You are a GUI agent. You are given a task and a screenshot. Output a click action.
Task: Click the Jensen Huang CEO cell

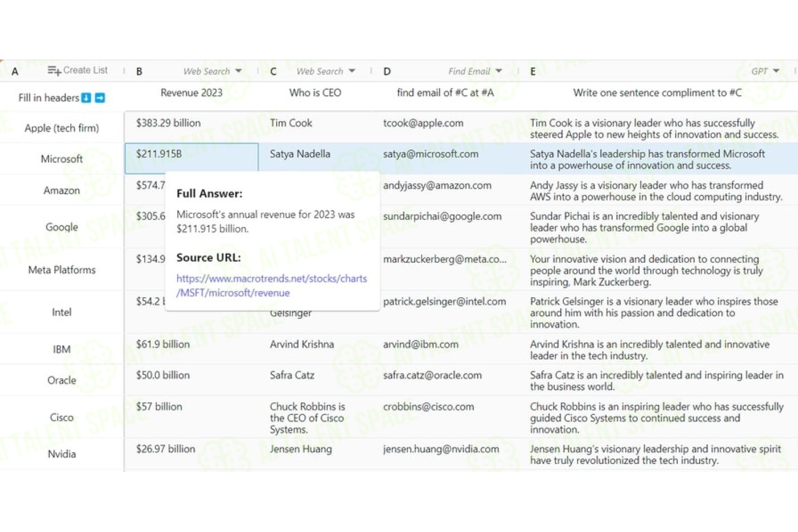tap(315, 454)
